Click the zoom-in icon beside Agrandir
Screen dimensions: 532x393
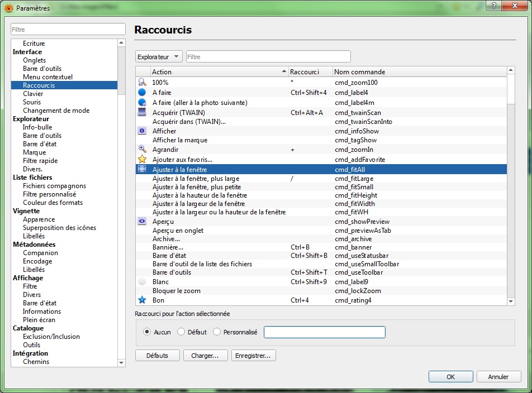click(x=142, y=150)
